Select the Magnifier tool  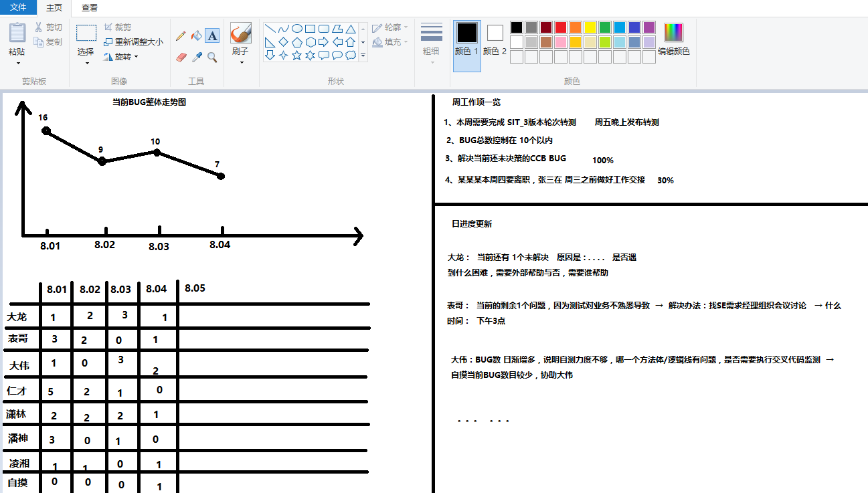point(211,58)
